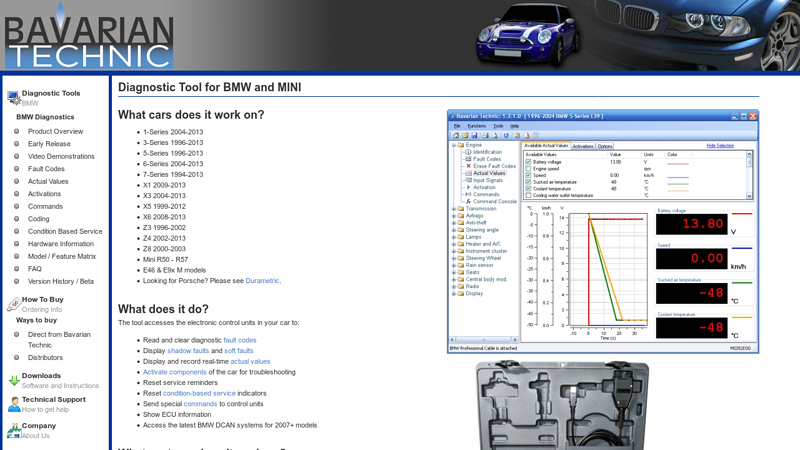Toggle the Speed checkbox in Available Values

(x=529, y=175)
